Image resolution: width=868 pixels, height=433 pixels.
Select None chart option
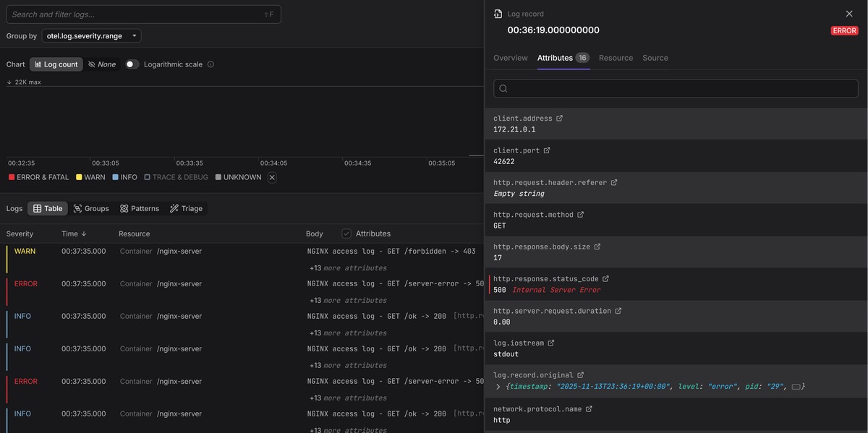point(102,64)
